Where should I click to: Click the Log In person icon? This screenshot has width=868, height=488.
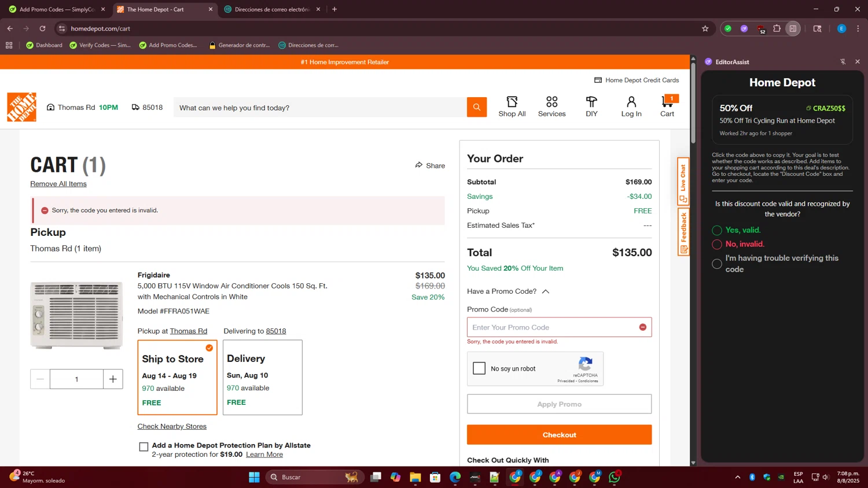point(631,102)
